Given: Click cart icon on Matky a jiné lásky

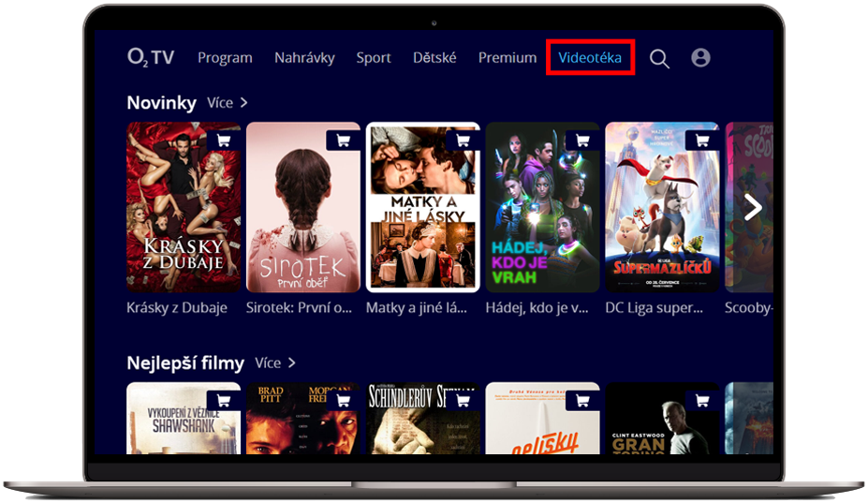Looking at the screenshot, I should (x=463, y=141).
